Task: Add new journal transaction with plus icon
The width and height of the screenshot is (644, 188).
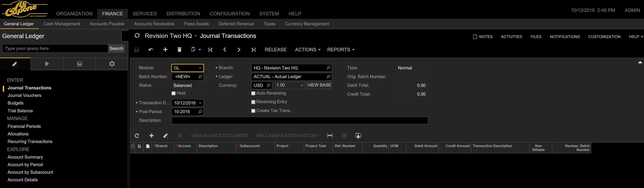Action: [165, 50]
